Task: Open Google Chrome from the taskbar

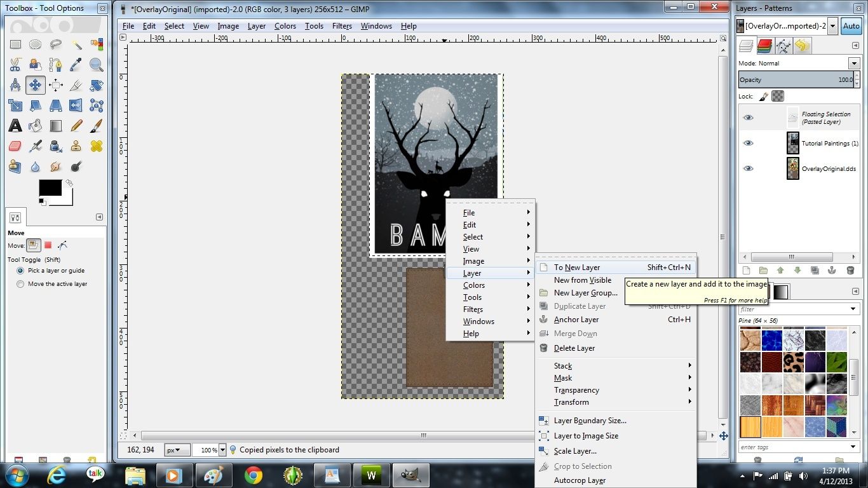Action: pyautogui.click(x=253, y=475)
